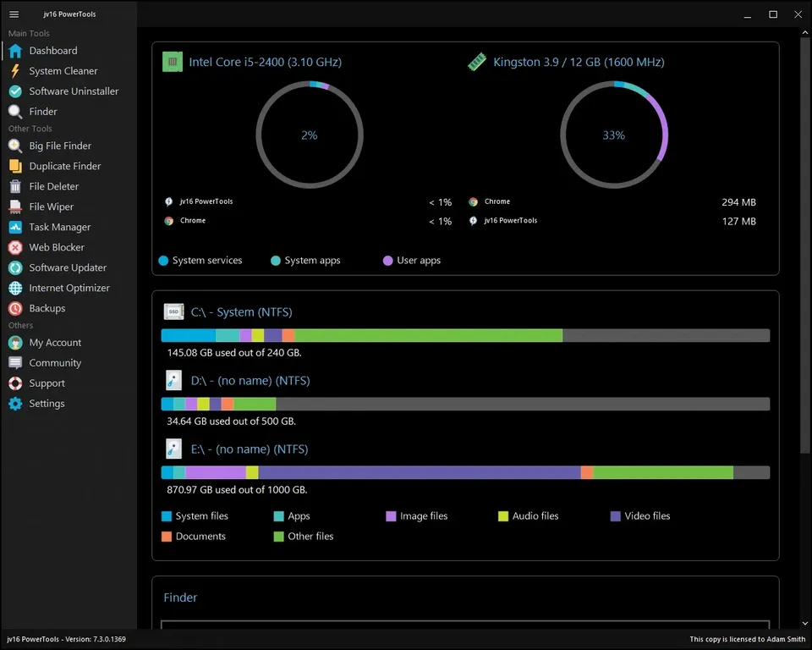Click the C:\ drive usage bar
The image size is (812, 650).
coord(465,335)
